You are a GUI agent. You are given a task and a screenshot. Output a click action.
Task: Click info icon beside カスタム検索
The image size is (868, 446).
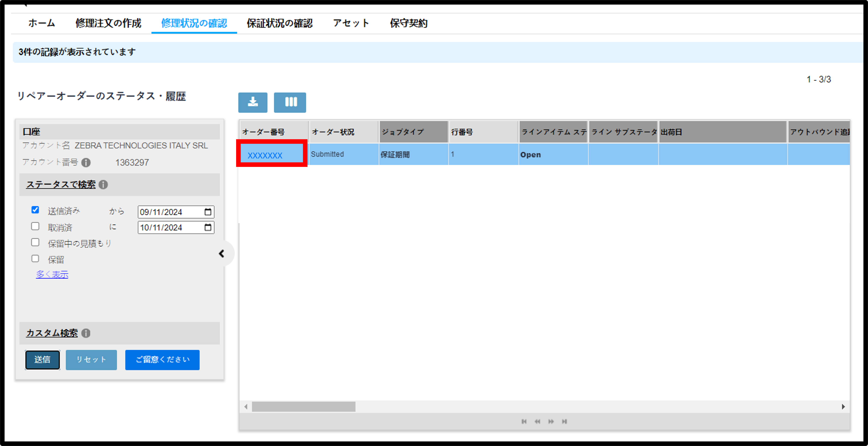86,333
